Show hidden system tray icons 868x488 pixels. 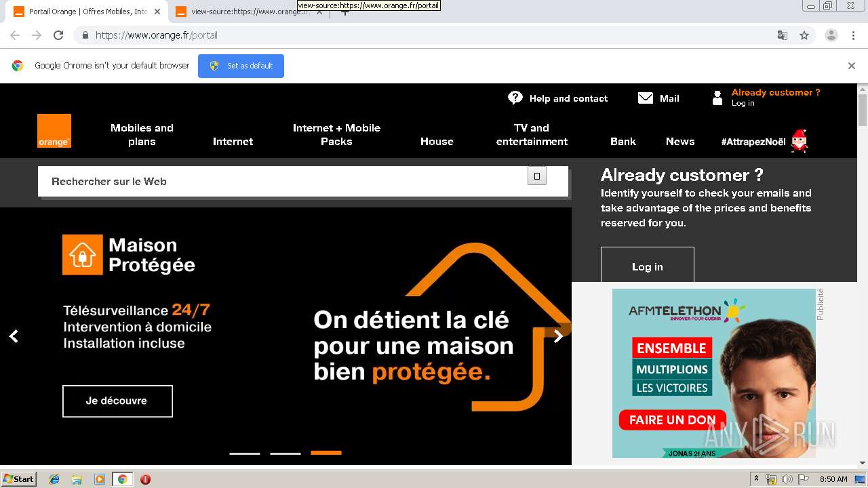click(756, 479)
